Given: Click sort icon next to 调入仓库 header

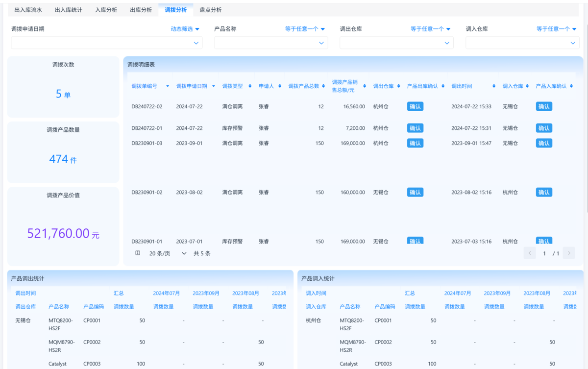Looking at the screenshot, I should point(527,86).
